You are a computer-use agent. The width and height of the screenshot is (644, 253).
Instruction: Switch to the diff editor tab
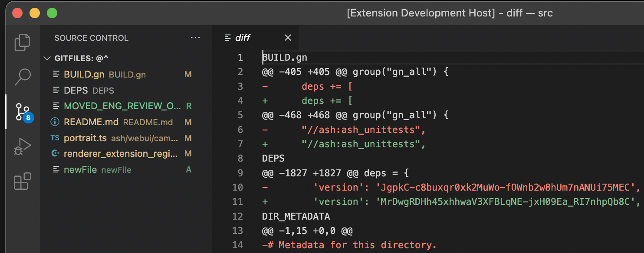click(x=242, y=38)
